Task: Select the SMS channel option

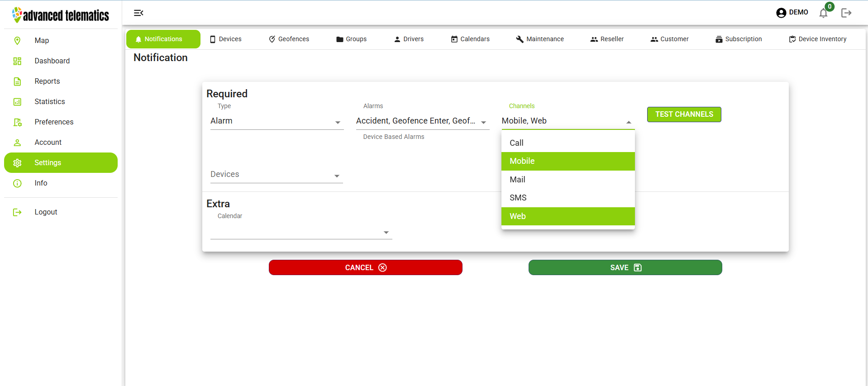Action: 568,198
